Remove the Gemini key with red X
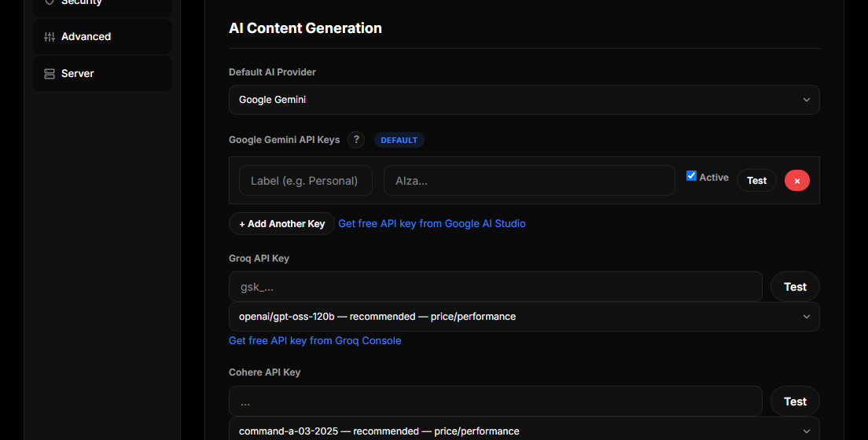This screenshot has width=868, height=440. [796, 181]
